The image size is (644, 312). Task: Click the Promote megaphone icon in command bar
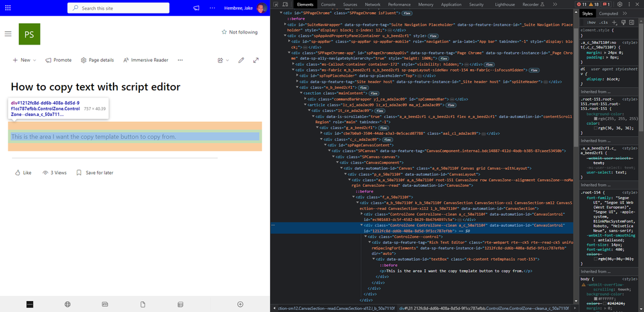48,60
